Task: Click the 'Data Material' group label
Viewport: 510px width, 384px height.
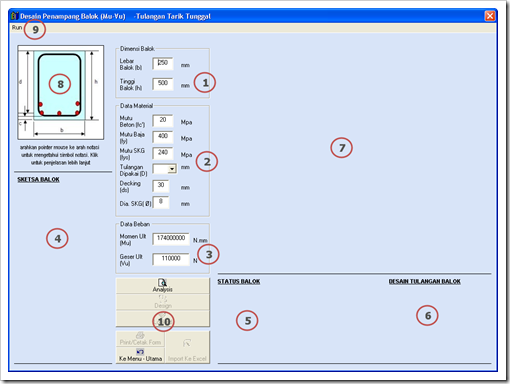Action: pos(136,106)
